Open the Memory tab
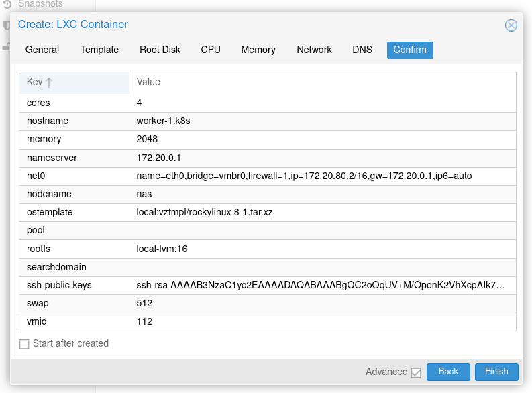The width and height of the screenshot is (532, 393). pos(258,50)
